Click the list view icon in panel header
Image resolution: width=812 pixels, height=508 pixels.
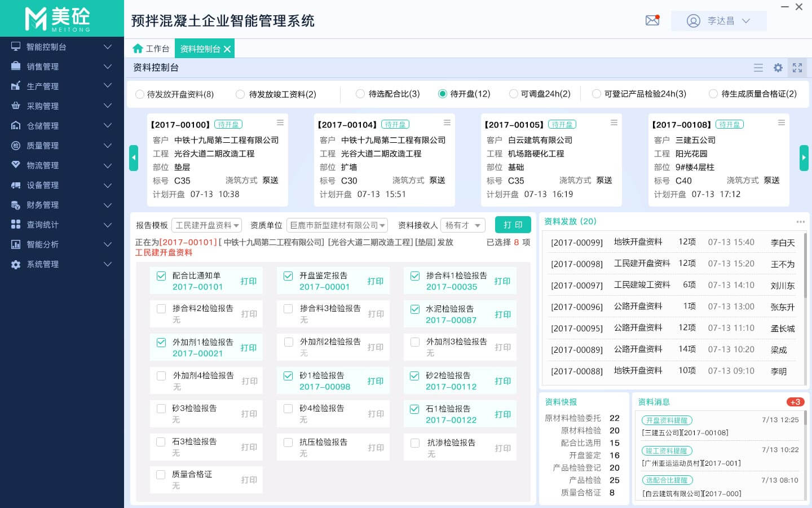(758, 68)
